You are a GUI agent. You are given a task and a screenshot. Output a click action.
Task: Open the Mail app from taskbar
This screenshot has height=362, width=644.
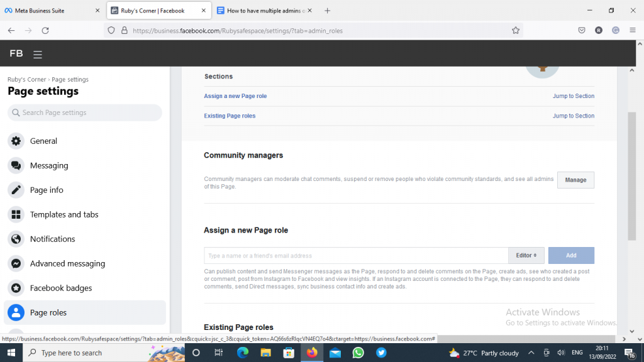[x=335, y=353]
